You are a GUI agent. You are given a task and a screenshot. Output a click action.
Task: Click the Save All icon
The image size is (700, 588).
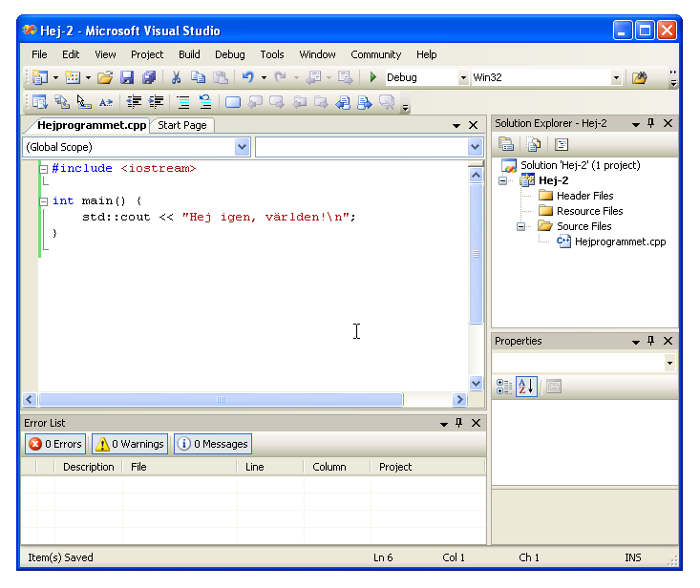149,77
